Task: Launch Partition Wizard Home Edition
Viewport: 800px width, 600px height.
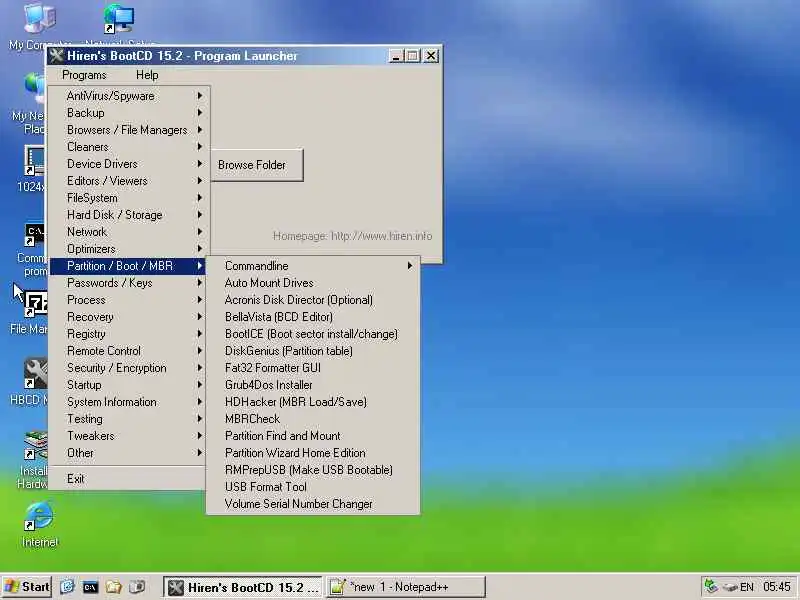Action: tap(313, 453)
